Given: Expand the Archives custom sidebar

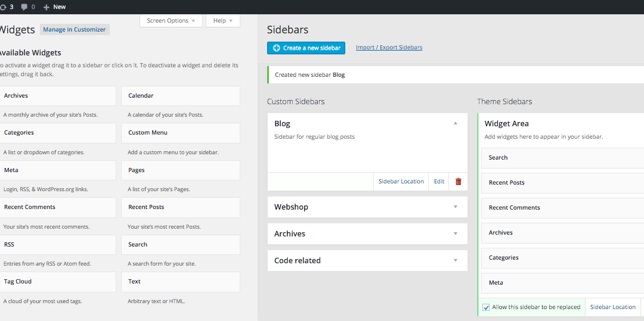Looking at the screenshot, I should click(x=455, y=233).
